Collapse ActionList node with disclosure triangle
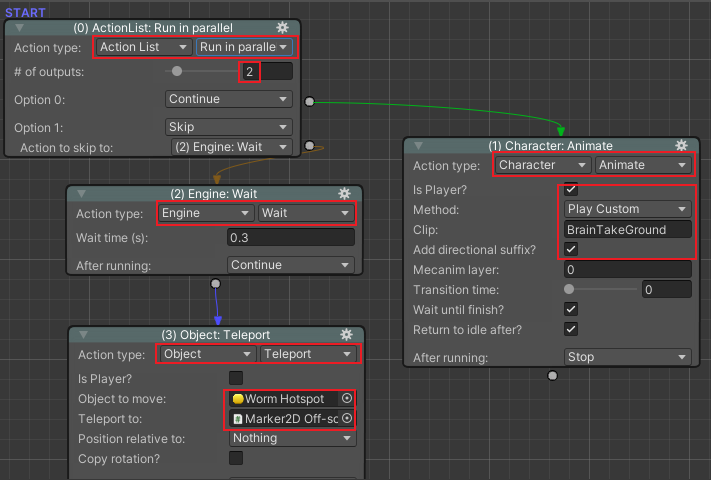Image resolution: width=711 pixels, height=480 pixels. pos(20,28)
